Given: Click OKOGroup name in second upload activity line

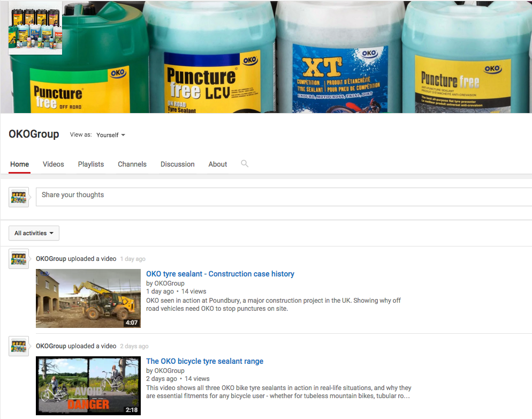Looking at the screenshot, I should [x=51, y=346].
